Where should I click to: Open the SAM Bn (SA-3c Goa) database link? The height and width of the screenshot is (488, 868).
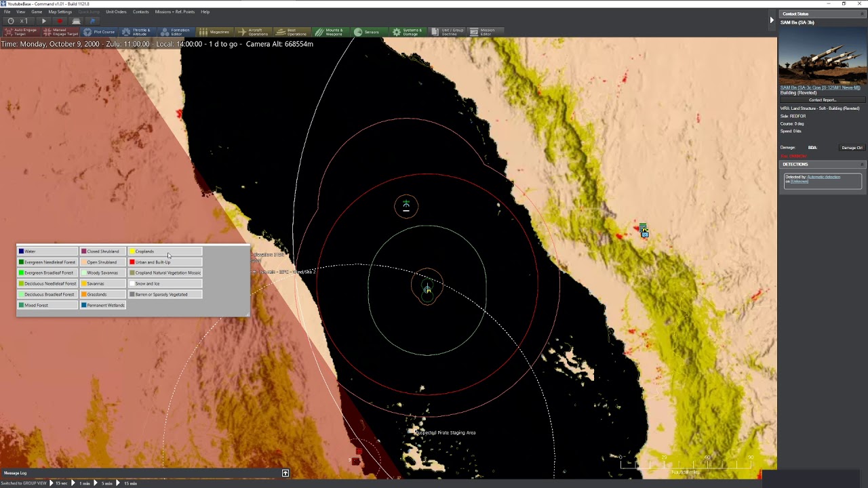coord(820,87)
